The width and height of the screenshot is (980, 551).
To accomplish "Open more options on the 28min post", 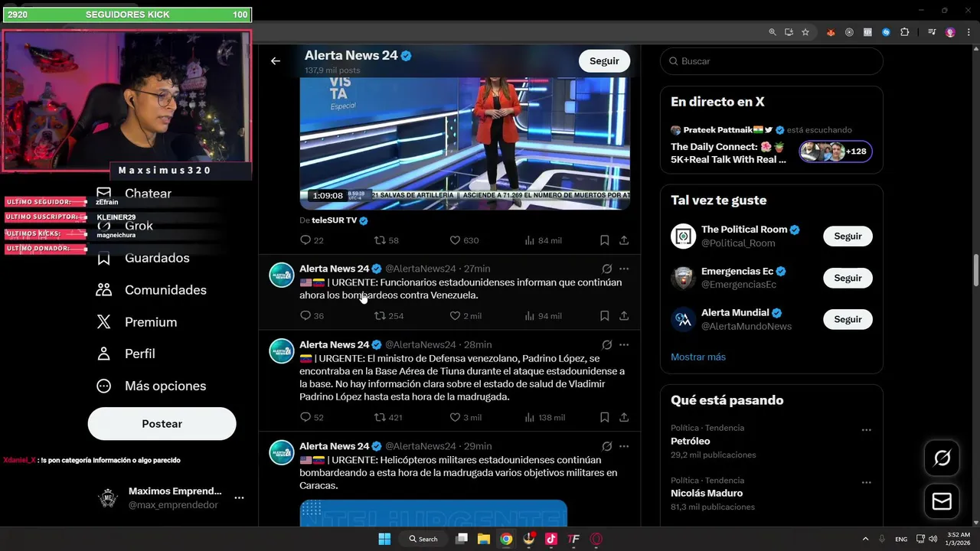I will pos(624,344).
